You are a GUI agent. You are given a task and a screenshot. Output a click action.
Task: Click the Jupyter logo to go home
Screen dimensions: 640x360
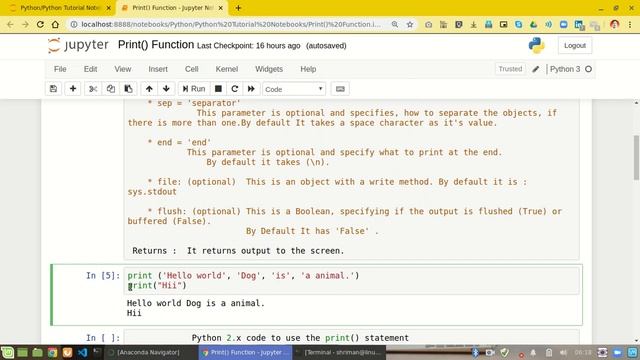[78, 45]
